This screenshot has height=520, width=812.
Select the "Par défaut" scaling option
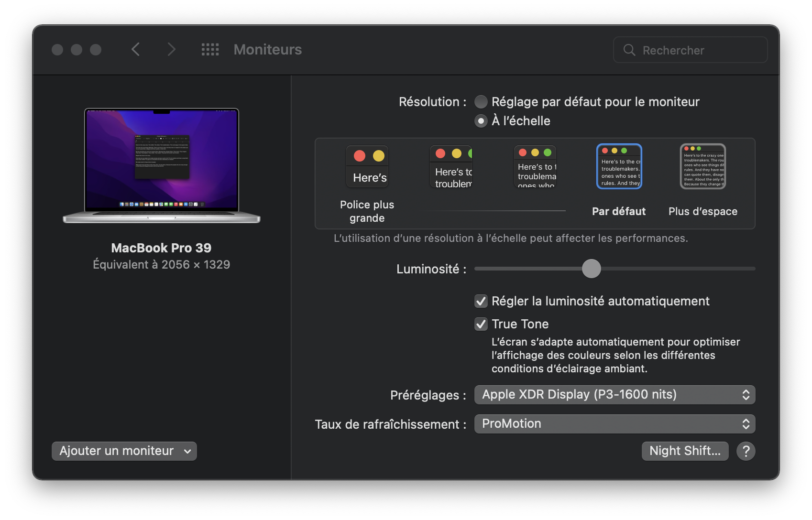(x=618, y=166)
